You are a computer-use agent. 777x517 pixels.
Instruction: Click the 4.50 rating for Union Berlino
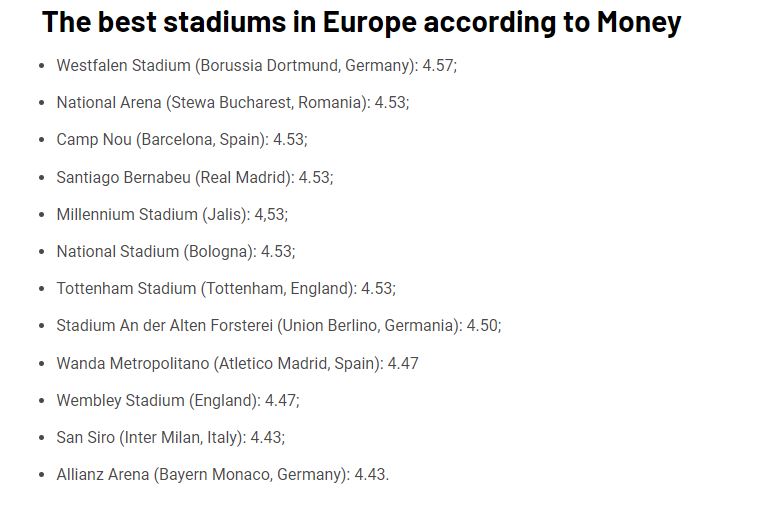tap(483, 325)
